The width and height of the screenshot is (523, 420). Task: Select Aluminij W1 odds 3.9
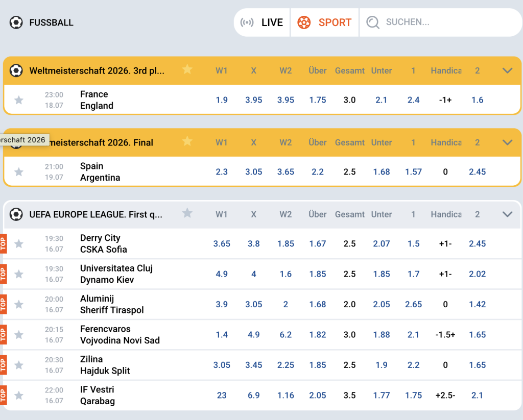click(222, 304)
